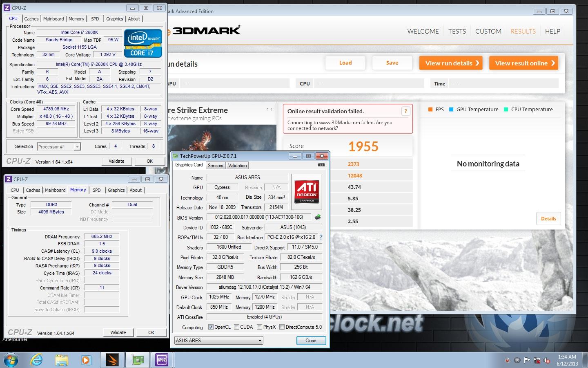Open Windows Media Player from the taskbar
The image size is (588, 368).
(86, 360)
